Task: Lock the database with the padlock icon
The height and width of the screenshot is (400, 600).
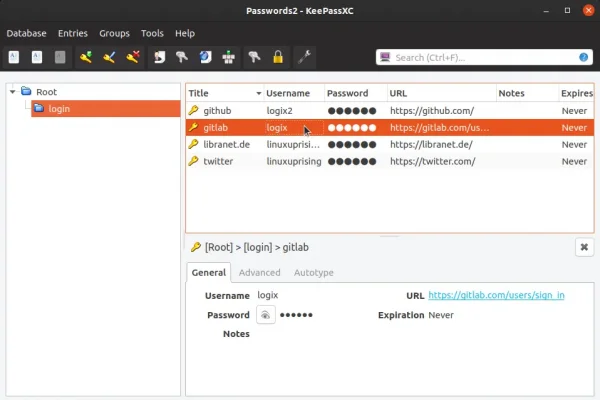Action: pos(276,57)
